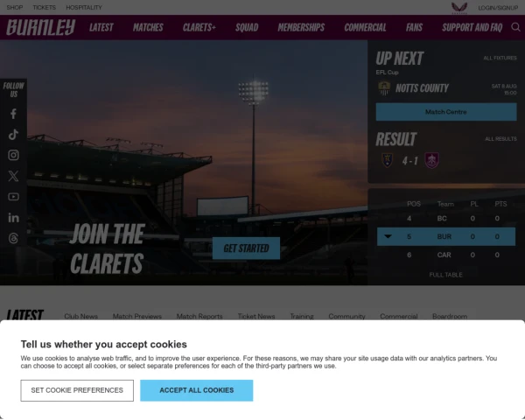This screenshot has width=525, height=420.
Task: Select the Match Reports tab
Action: [x=199, y=316]
